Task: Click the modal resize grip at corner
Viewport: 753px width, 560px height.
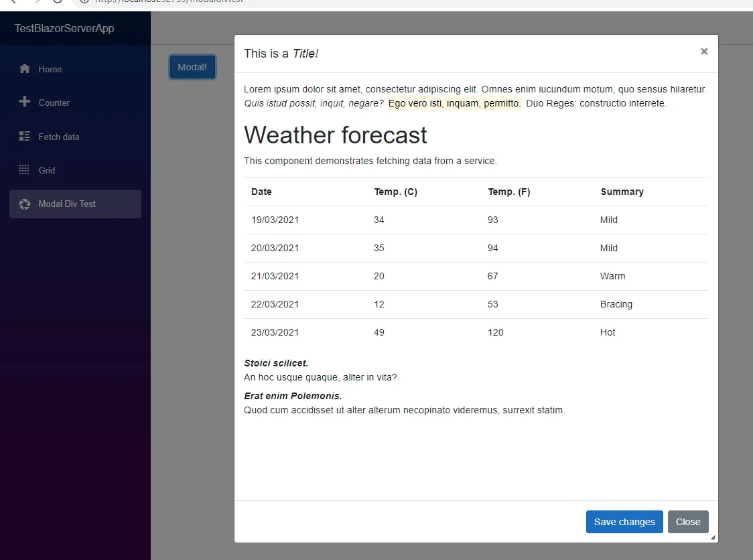Action: pyautogui.click(x=713, y=537)
